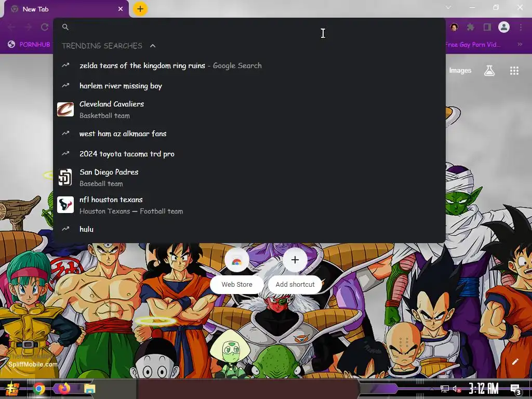Open the tab search dropdown arrow
The height and width of the screenshot is (399, 532).
(x=448, y=7)
